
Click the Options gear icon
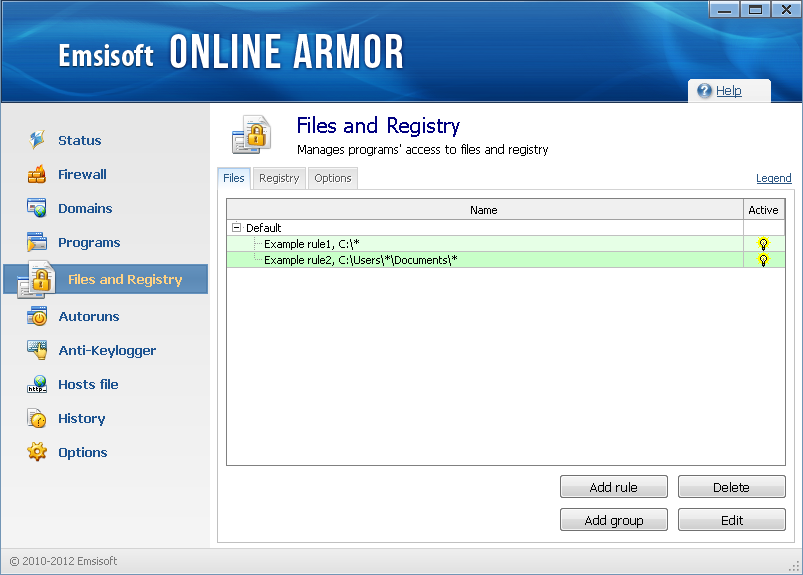(37, 452)
